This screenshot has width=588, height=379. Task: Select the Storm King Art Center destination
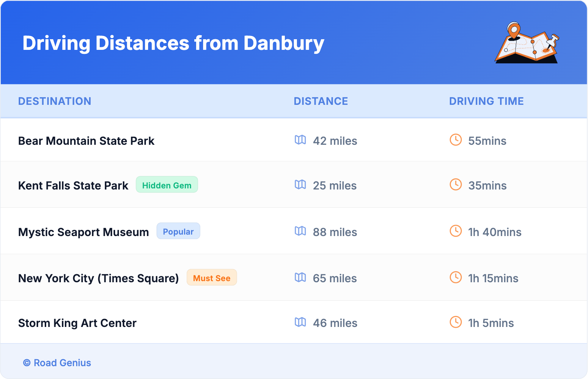tap(77, 323)
